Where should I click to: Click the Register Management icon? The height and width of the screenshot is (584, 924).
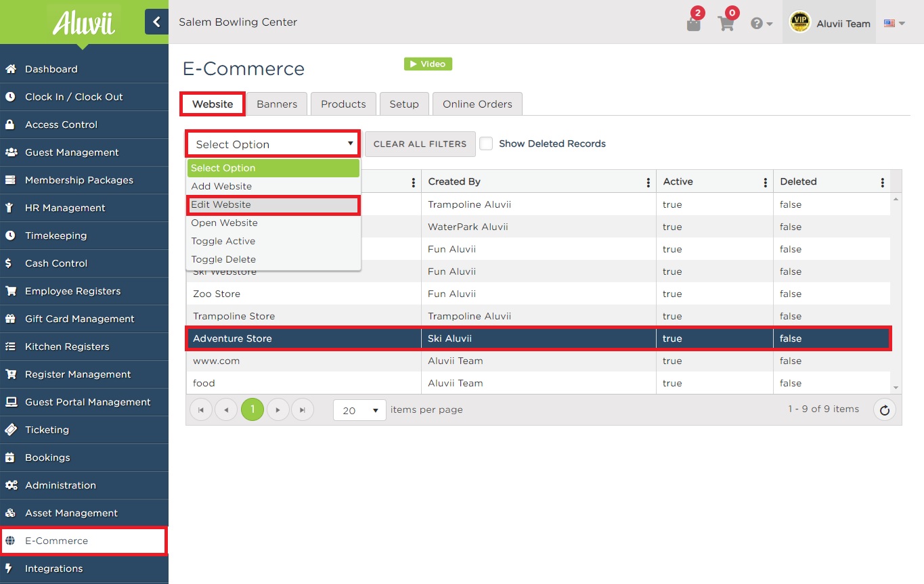coord(10,374)
